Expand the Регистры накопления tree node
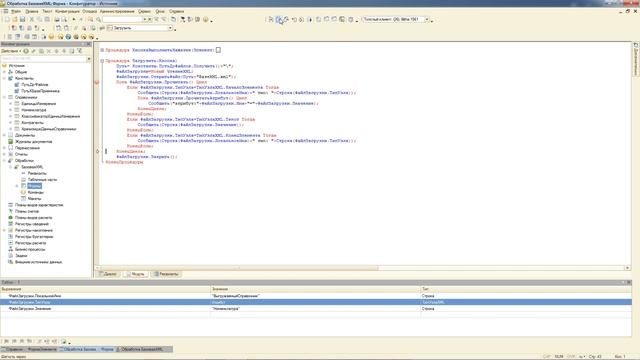The image size is (640, 360). 4,230
